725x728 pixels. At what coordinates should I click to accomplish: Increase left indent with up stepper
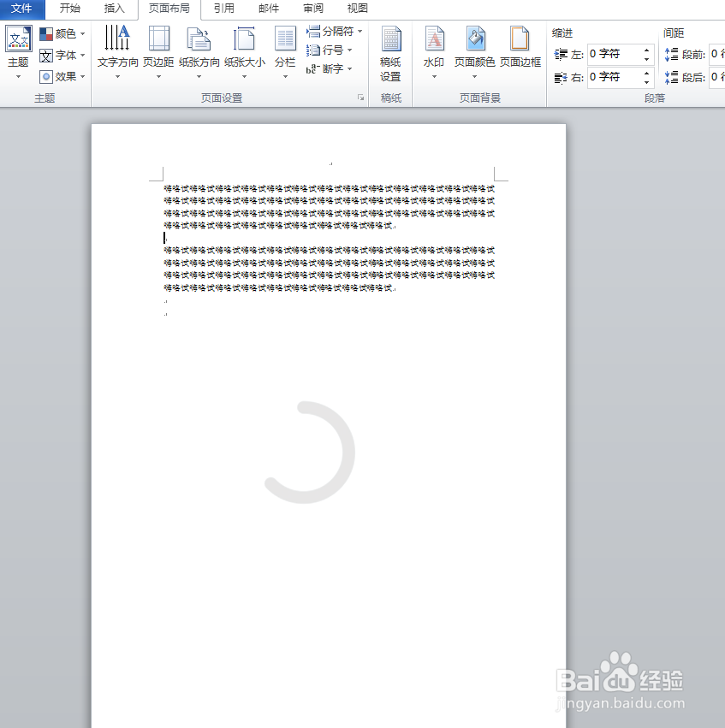click(x=647, y=50)
